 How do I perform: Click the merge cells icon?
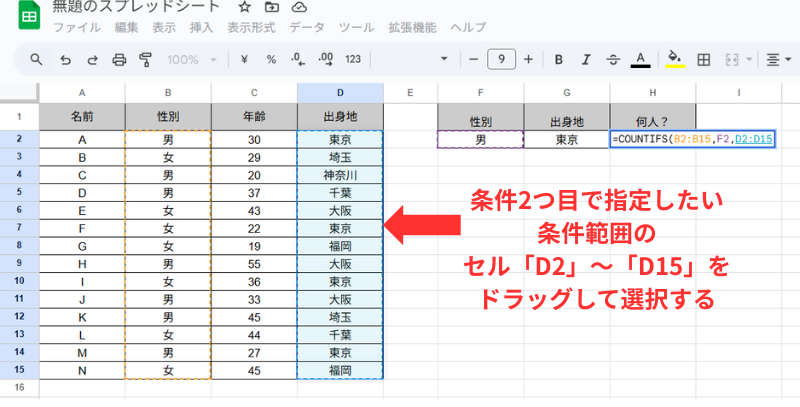732,60
